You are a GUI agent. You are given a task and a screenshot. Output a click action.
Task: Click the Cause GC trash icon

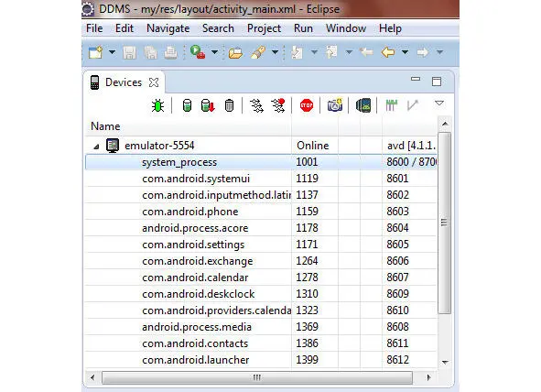pos(229,105)
